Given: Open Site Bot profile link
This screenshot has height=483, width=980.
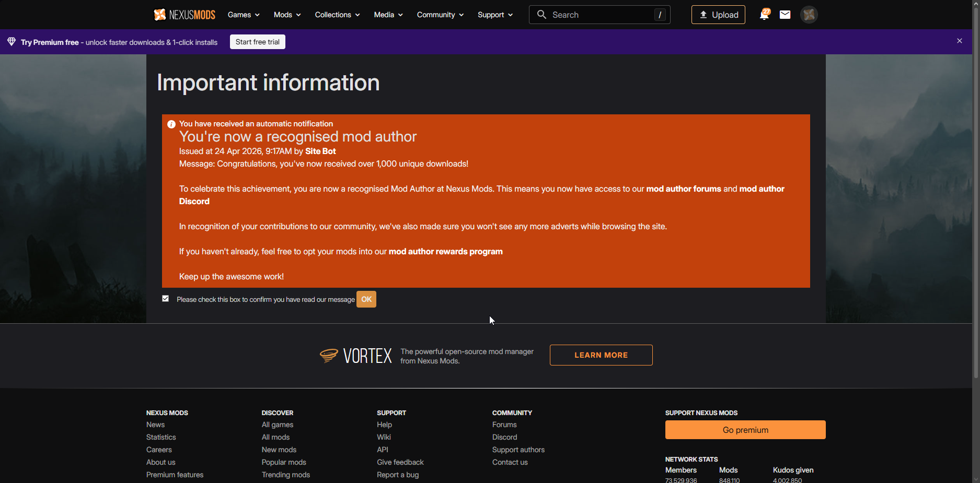Looking at the screenshot, I should tap(320, 151).
